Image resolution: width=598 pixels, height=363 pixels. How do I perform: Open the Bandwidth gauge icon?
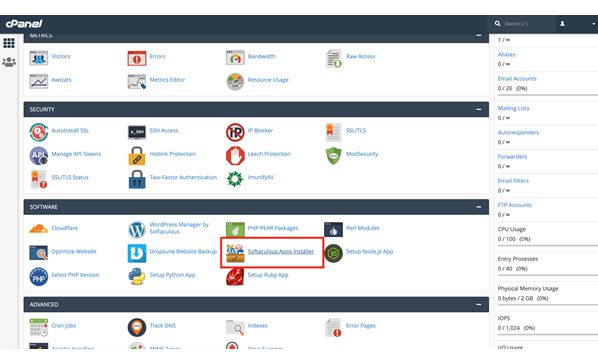(x=235, y=58)
